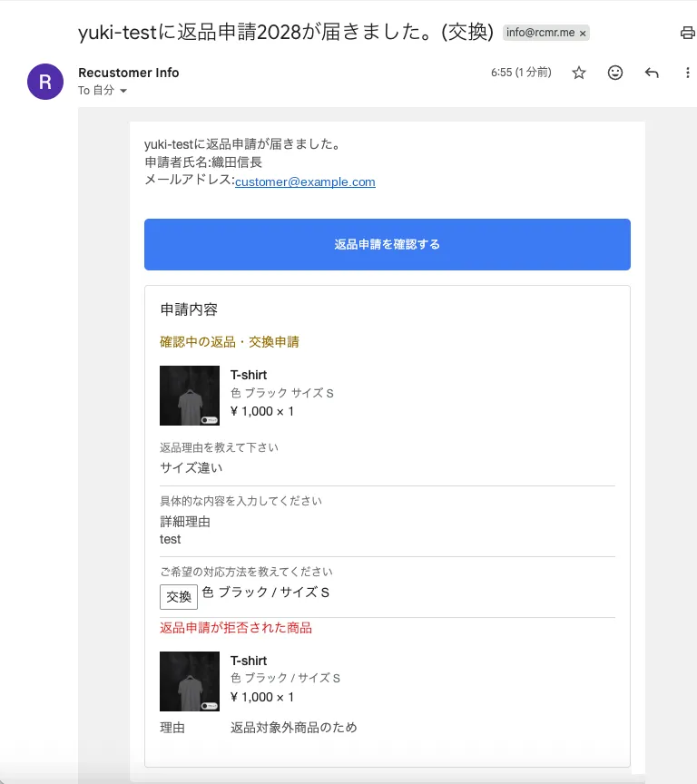Click the 返品申請を確認する button
The height and width of the screenshot is (784, 697).
point(387,244)
